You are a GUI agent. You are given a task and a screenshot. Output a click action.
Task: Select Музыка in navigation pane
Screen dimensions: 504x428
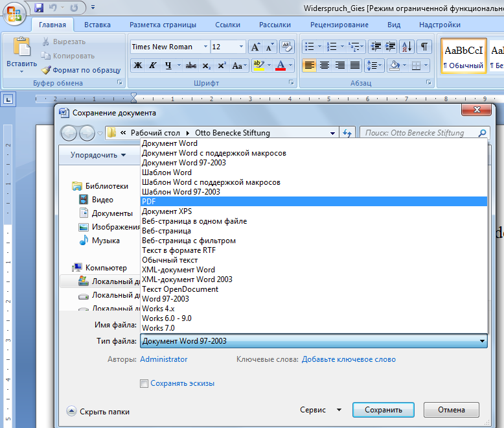point(99,241)
